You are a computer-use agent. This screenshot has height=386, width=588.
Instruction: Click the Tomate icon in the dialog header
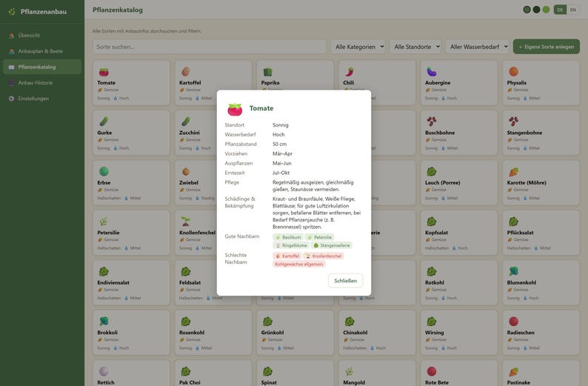[235, 109]
